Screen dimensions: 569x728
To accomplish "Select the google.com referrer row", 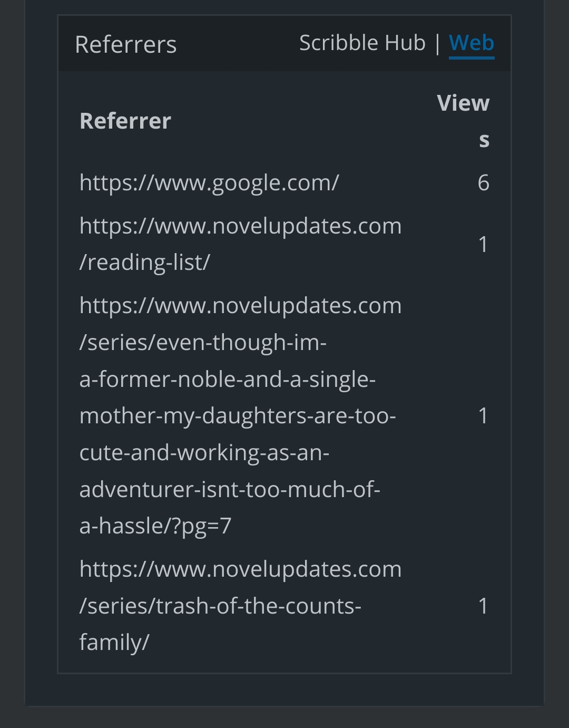I will click(209, 183).
